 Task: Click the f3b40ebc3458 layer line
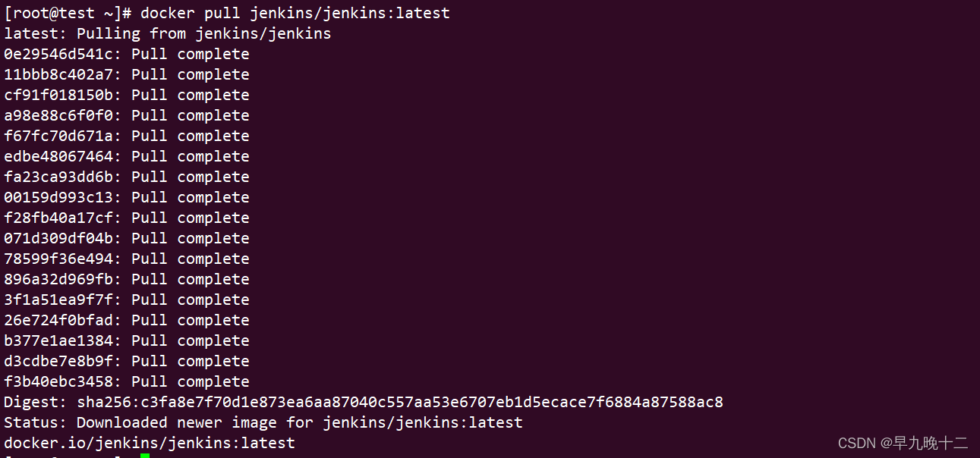coord(126,381)
